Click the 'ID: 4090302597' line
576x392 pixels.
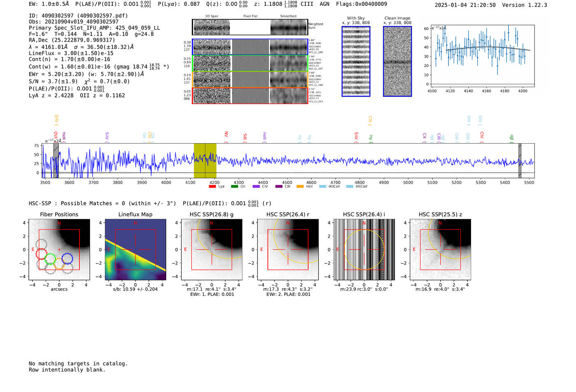(78, 16)
